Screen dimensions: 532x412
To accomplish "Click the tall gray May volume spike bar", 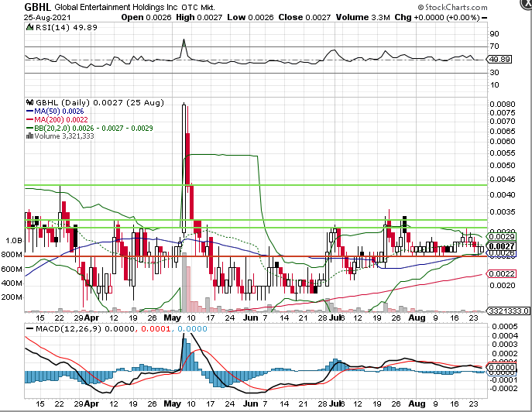I will pyautogui.click(x=184, y=283).
